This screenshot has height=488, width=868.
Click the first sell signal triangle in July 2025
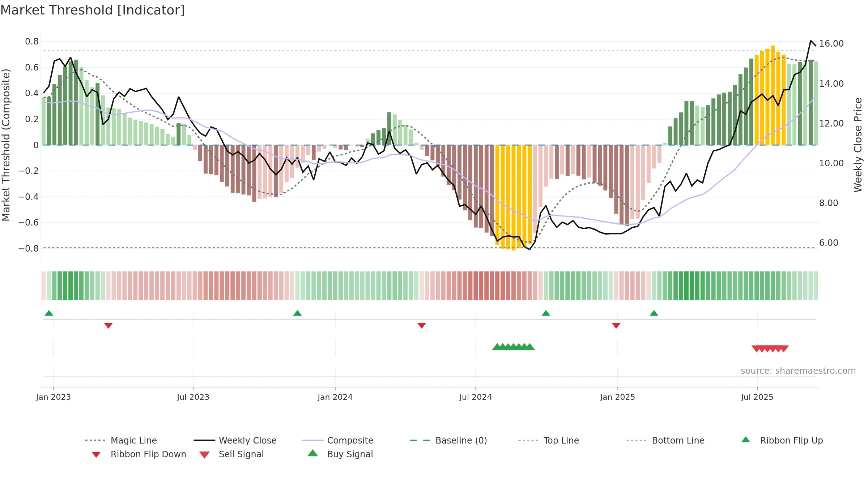click(756, 348)
